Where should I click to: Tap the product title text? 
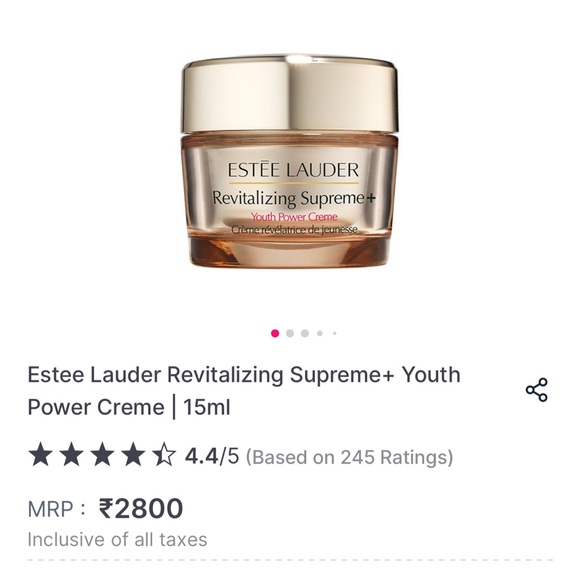pyautogui.click(x=244, y=391)
